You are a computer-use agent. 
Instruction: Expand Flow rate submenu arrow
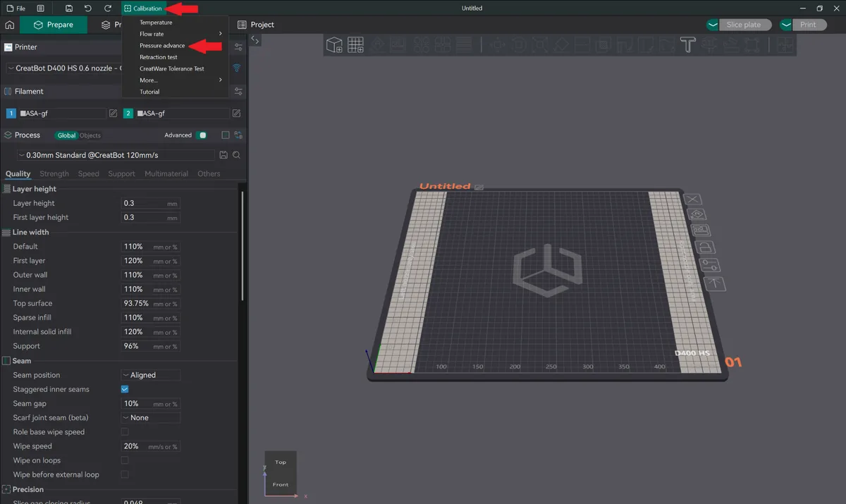click(x=220, y=34)
